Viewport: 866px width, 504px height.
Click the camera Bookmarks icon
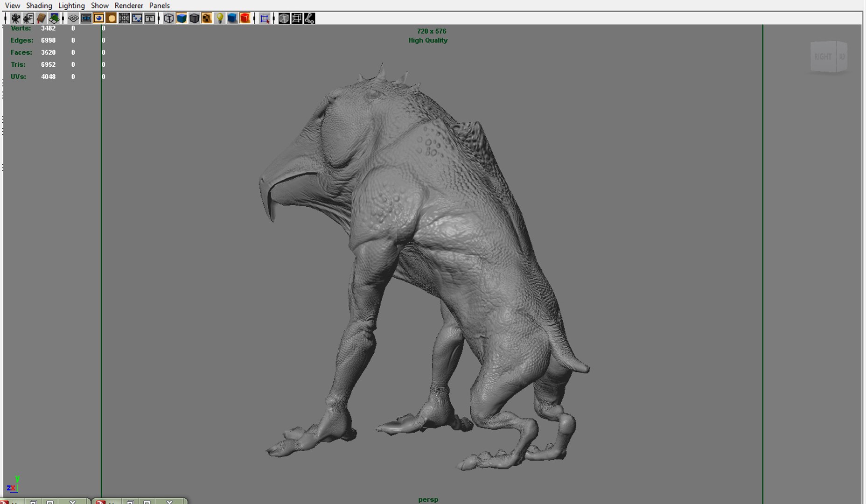point(41,18)
